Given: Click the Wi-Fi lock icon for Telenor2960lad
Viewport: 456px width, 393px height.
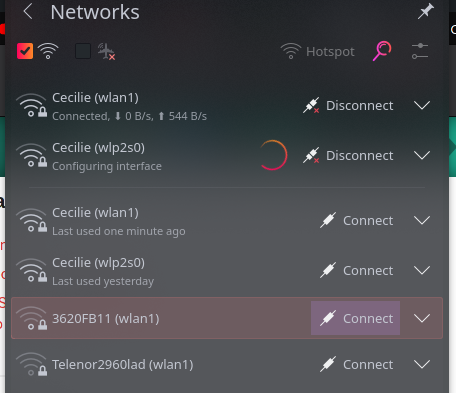Looking at the screenshot, I should click(x=31, y=364).
